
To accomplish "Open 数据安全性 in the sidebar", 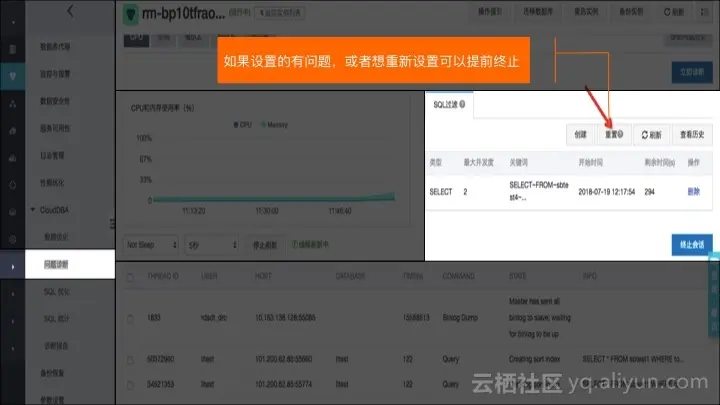I will [55, 101].
